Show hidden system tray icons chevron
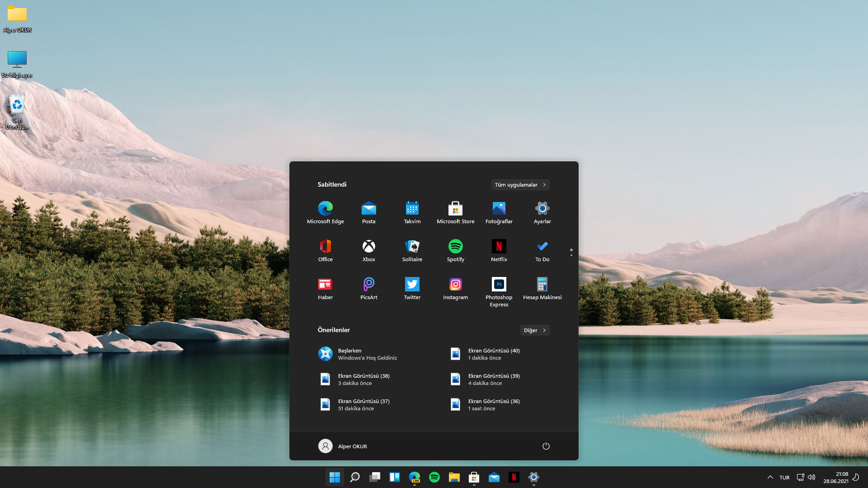 770,477
